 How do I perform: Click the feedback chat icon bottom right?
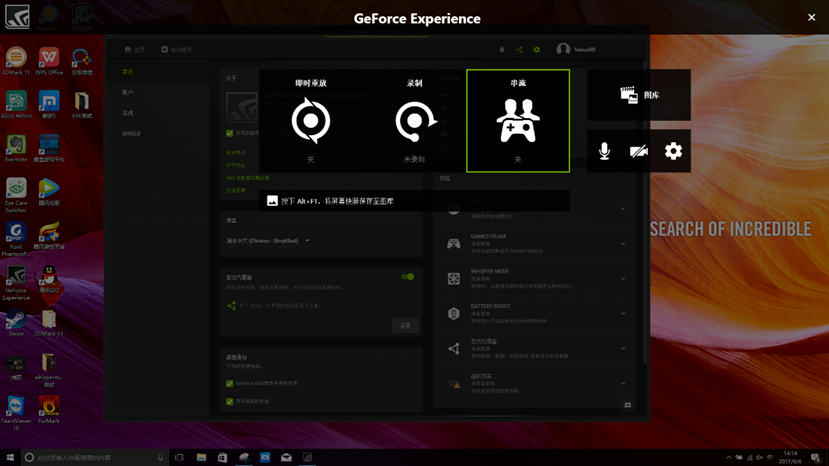(628, 405)
